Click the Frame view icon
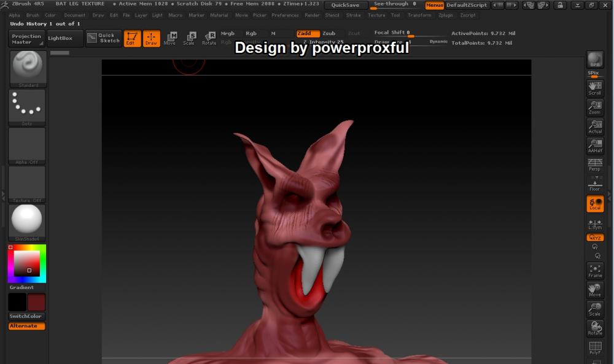 (x=595, y=271)
